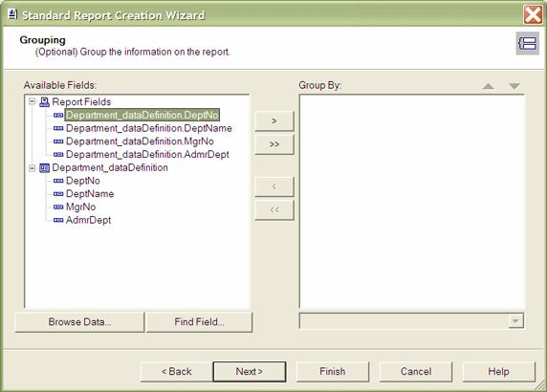Screen dimensions: 547x392
Task: Click inside the empty Group By list
Action: click(412, 202)
